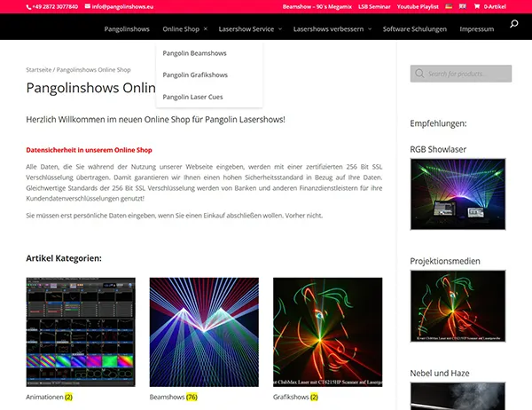Open site search magnifier in navigation bar
Screen dimensions: 532x410
(x=514, y=24)
